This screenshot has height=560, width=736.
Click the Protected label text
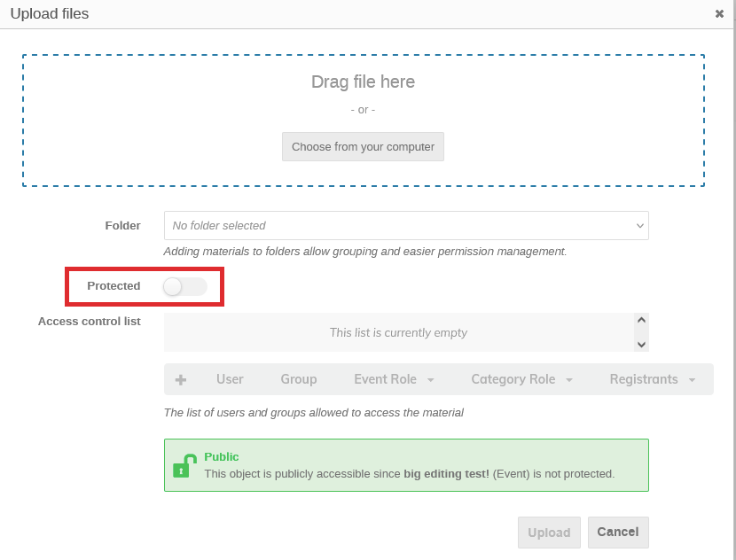[114, 286]
